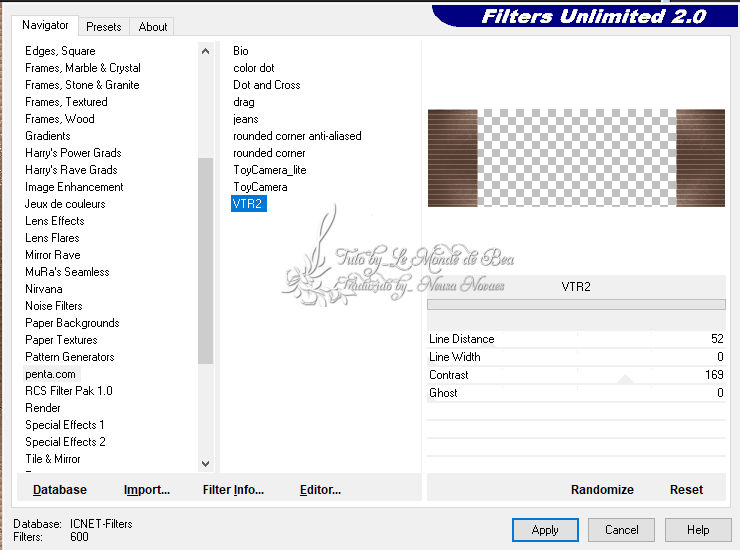Select the Render category
Screen dimensions: 740x550
[x=42, y=408]
